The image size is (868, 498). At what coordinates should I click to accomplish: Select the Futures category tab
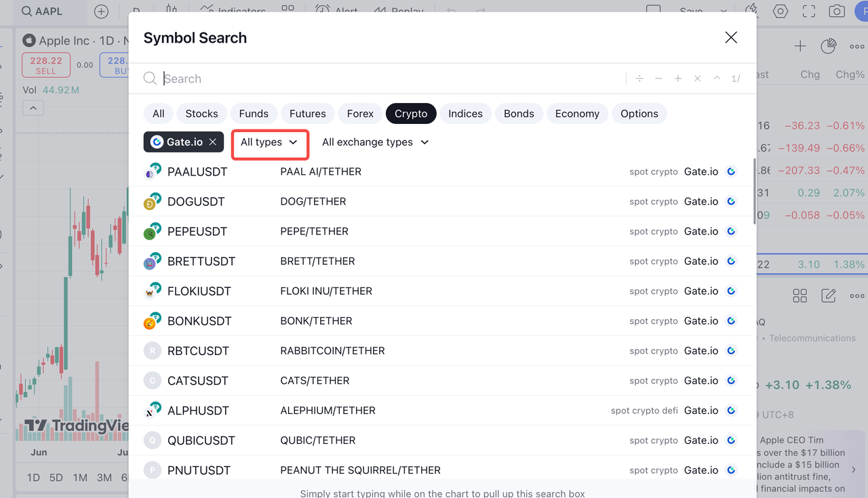point(307,114)
